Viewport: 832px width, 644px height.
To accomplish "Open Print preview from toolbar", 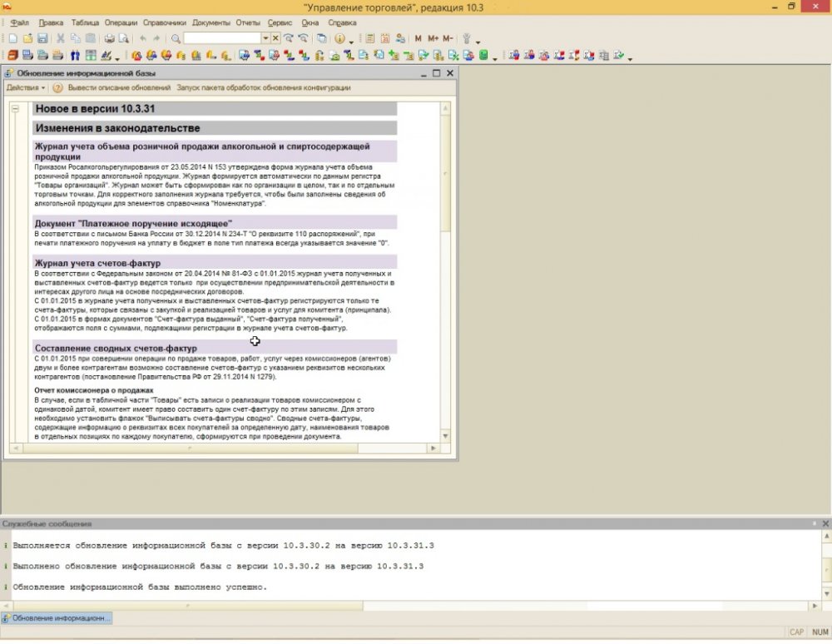I will coord(124,38).
